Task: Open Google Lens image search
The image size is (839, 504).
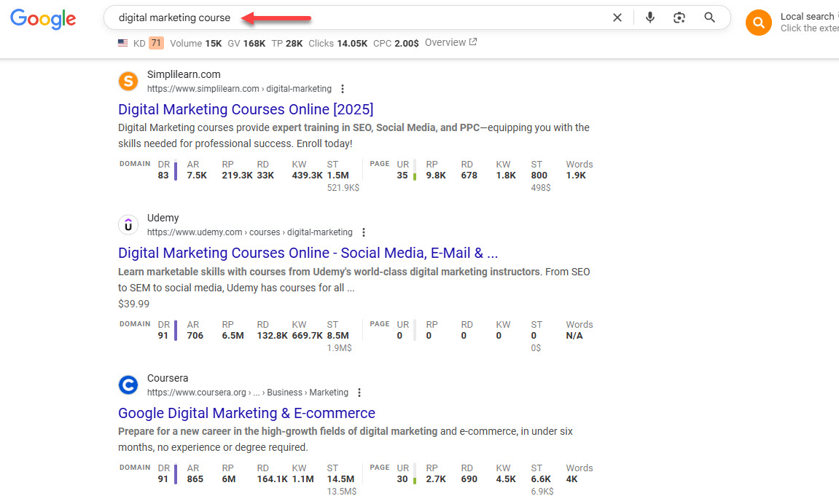Action: click(679, 17)
